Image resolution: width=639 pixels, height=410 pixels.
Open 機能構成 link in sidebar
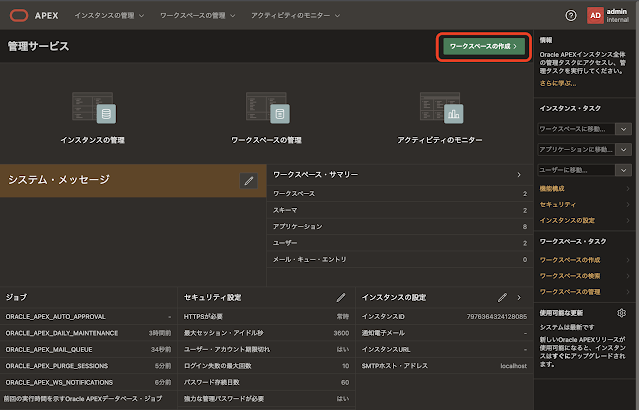click(552, 188)
